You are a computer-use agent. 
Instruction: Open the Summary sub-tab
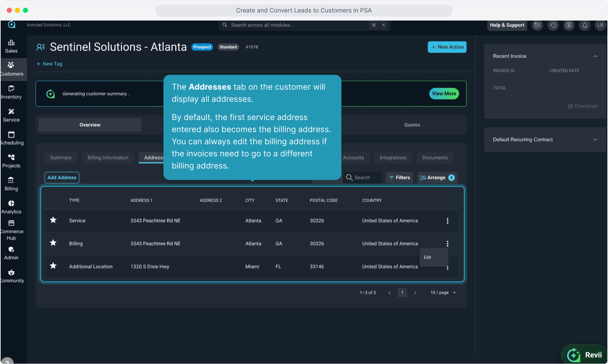coord(61,158)
